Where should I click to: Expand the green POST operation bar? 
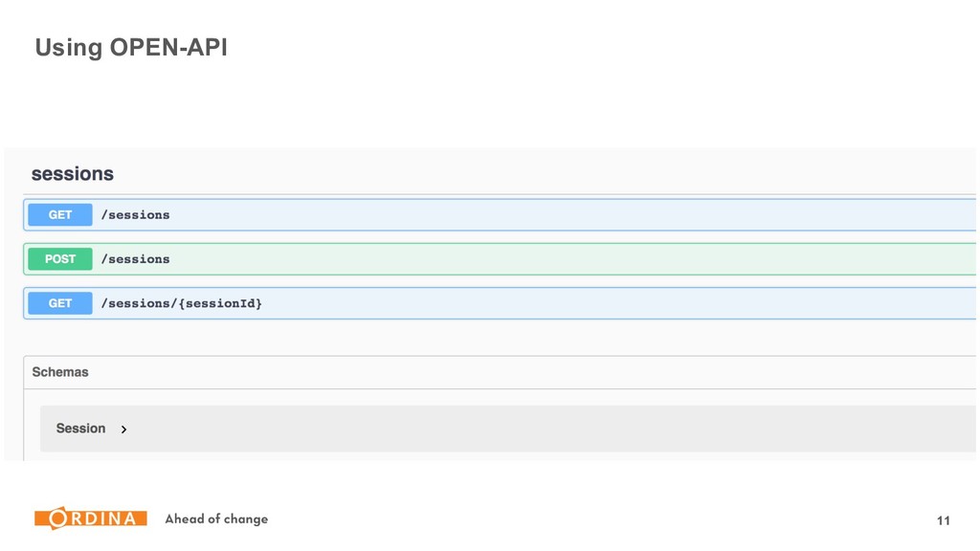[x=500, y=259]
